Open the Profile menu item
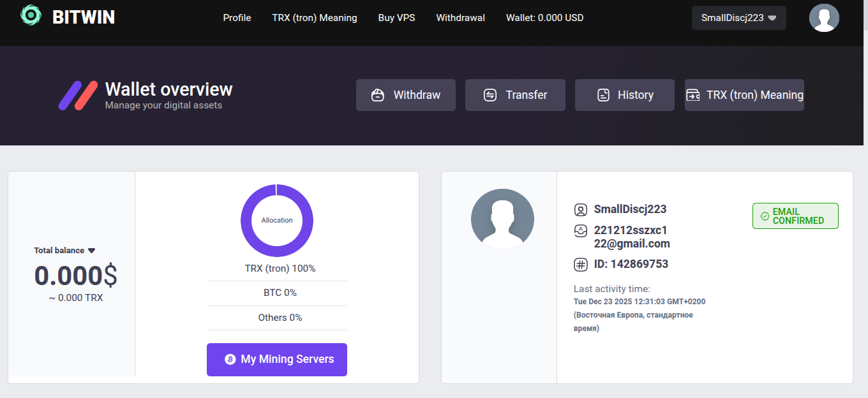This screenshot has width=868, height=398. (237, 18)
